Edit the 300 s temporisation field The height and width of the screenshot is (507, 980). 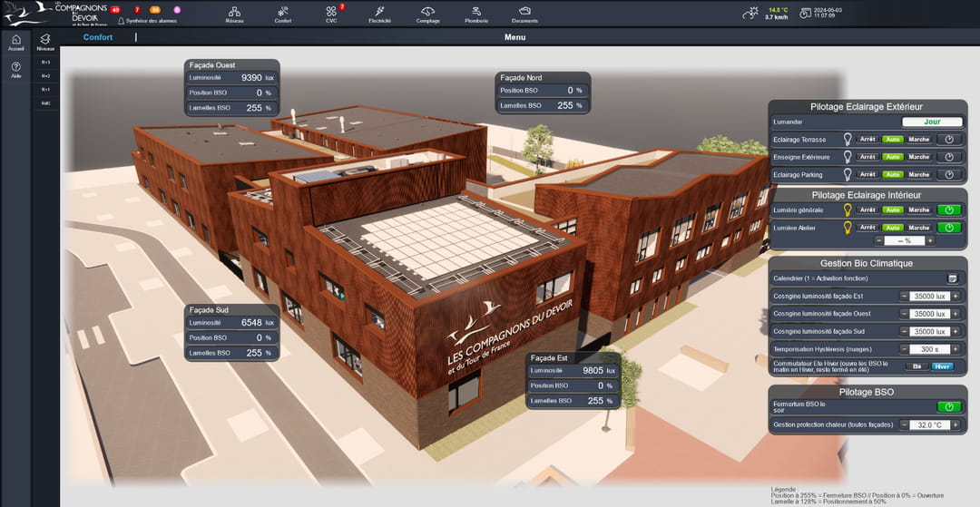[930, 349]
